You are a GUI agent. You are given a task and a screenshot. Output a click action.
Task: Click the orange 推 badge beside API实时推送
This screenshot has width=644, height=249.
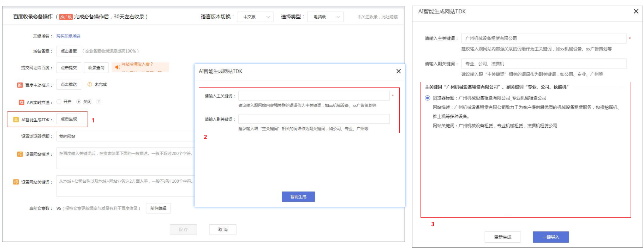coord(22,102)
